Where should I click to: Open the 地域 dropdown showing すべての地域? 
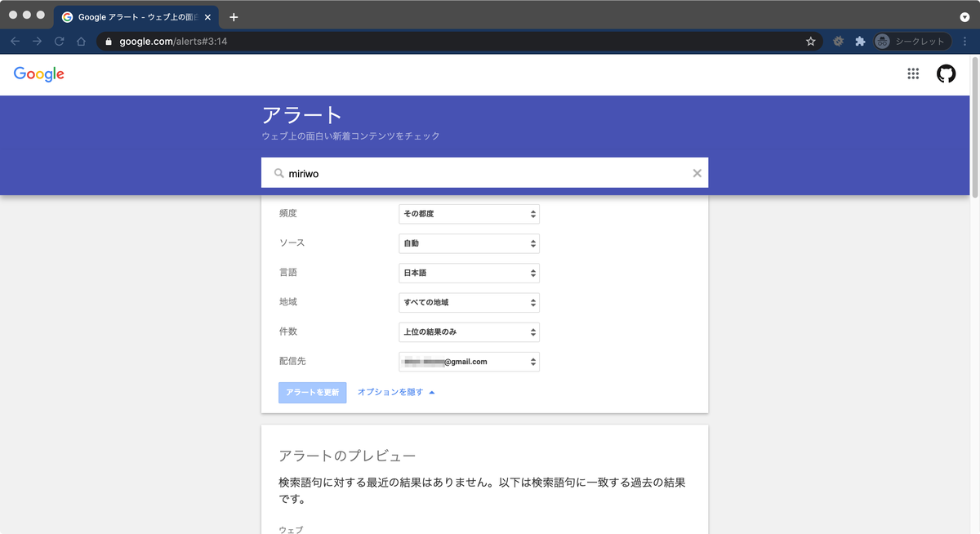(x=469, y=302)
